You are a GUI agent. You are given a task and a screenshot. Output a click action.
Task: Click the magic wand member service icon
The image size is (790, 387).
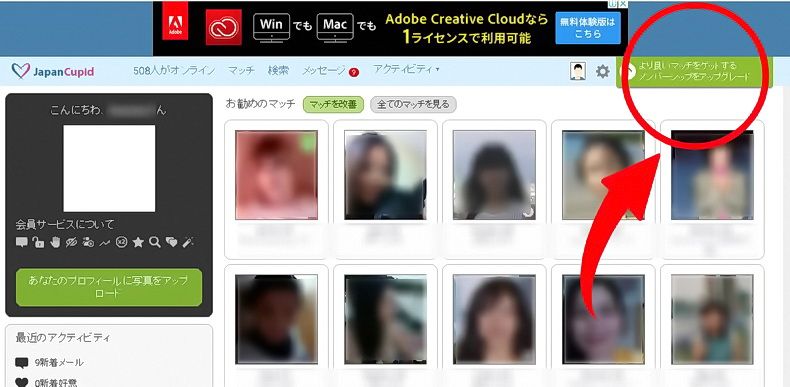click(188, 242)
